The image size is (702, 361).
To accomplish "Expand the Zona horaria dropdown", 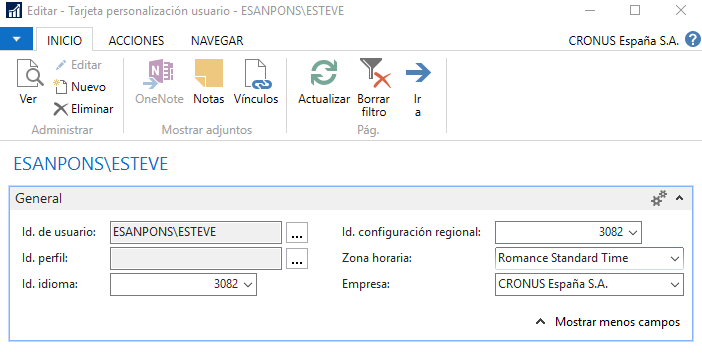I will 675,258.
